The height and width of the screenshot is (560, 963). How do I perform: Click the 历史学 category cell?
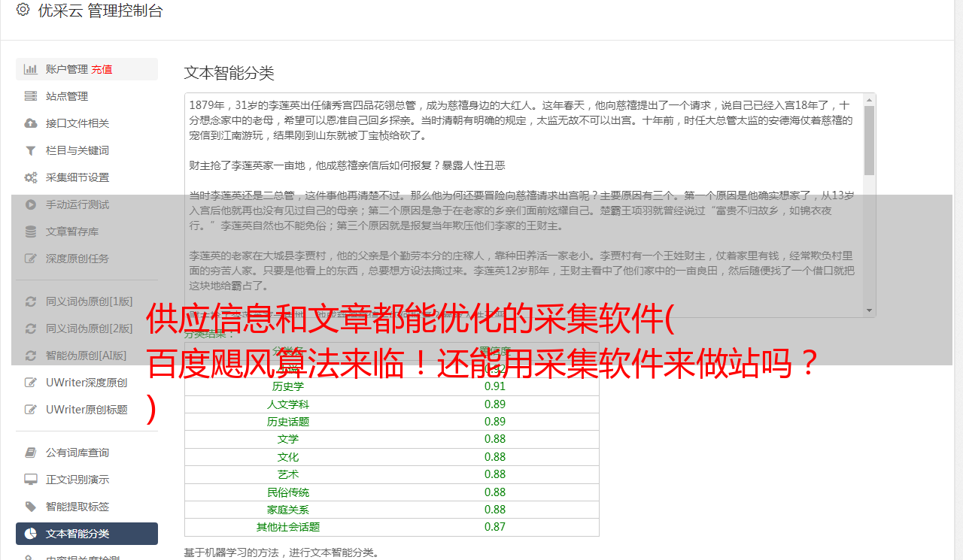pyautogui.click(x=288, y=386)
